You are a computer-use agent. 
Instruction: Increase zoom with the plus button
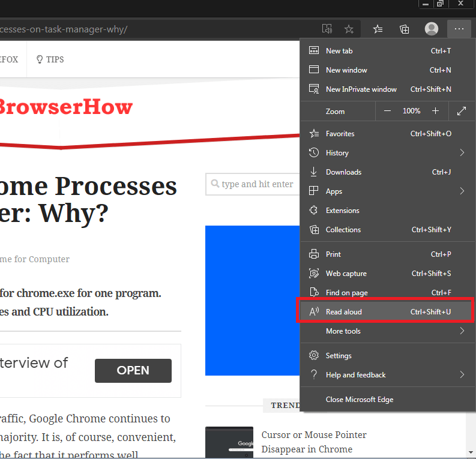pos(435,111)
